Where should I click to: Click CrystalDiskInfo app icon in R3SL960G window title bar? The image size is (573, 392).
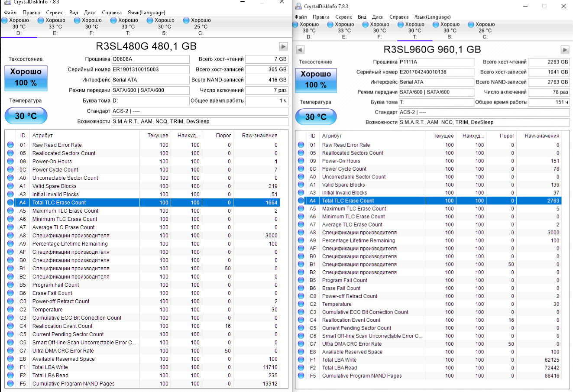pos(298,6)
